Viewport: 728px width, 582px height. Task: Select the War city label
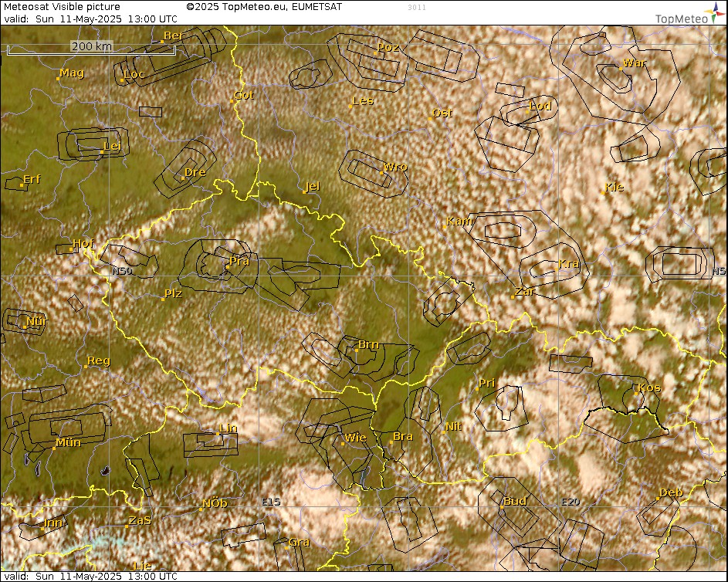tap(635, 63)
